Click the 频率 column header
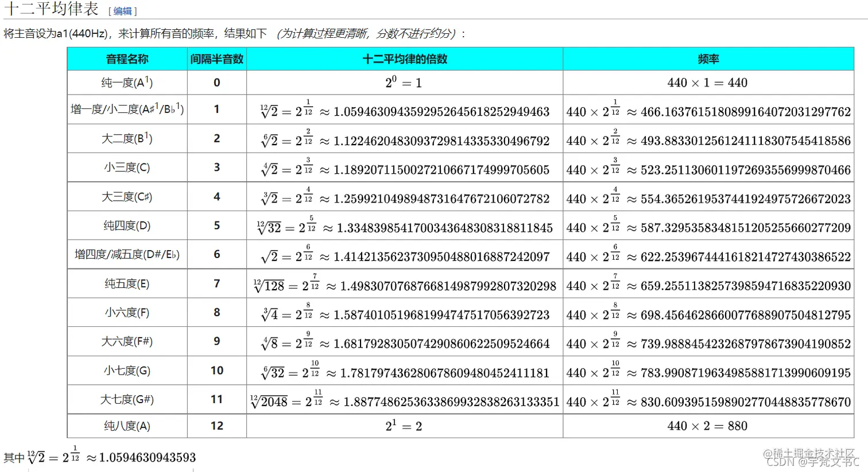Image resolution: width=868 pixels, height=472 pixels. click(708, 59)
